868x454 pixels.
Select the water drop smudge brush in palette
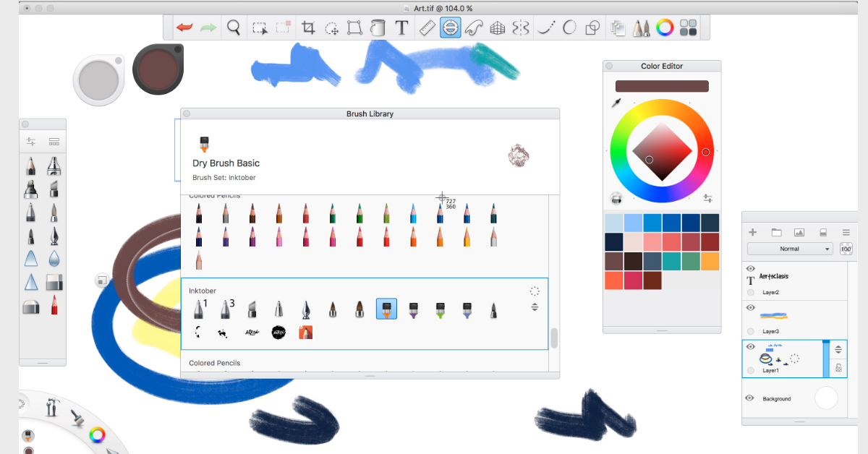pyautogui.click(x=54, y=259)
